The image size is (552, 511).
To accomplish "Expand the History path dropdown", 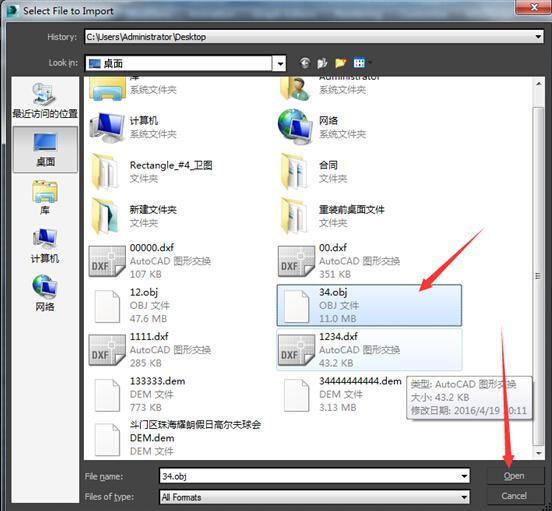I will 538,37.
